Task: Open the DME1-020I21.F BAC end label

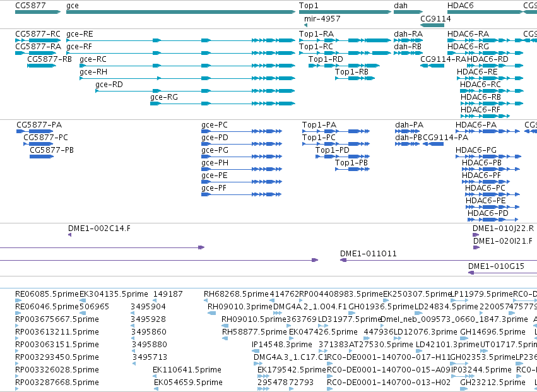Action: coord(503,241)
